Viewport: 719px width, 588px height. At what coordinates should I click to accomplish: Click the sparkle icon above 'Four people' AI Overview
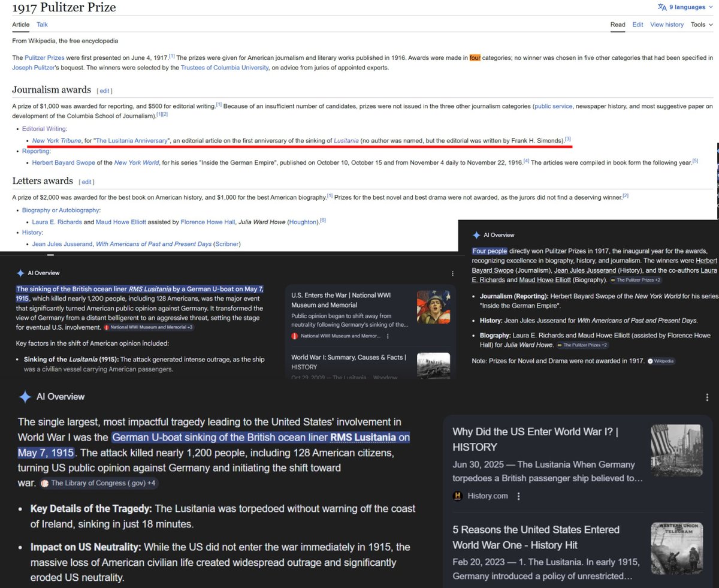476,235
